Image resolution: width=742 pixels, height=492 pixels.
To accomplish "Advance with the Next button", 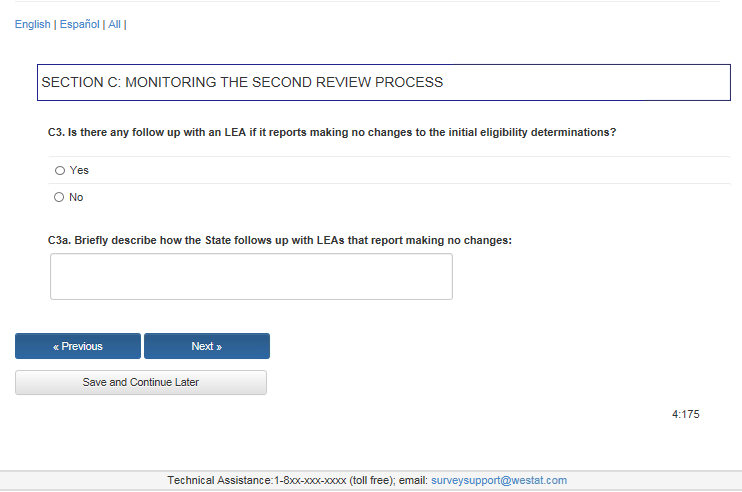I will coord(207,346).
